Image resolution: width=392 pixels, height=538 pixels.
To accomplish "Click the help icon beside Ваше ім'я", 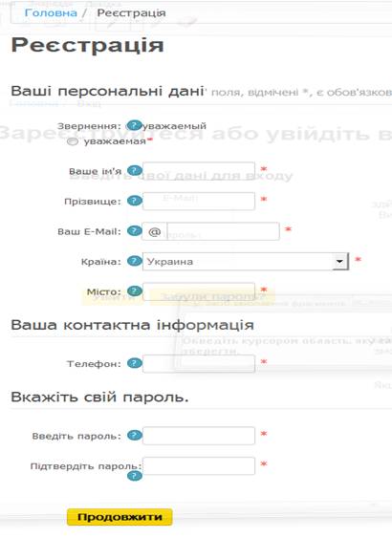I will [x=134, y=170].
